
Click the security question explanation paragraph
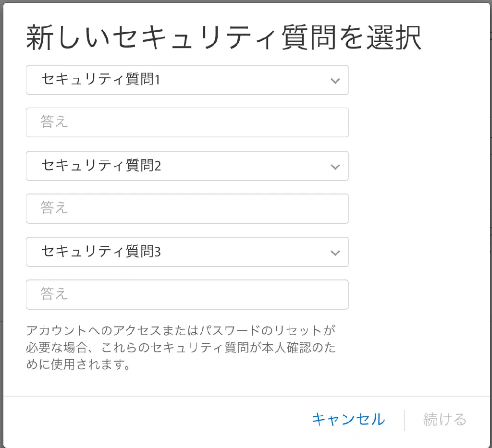(181, 348)
